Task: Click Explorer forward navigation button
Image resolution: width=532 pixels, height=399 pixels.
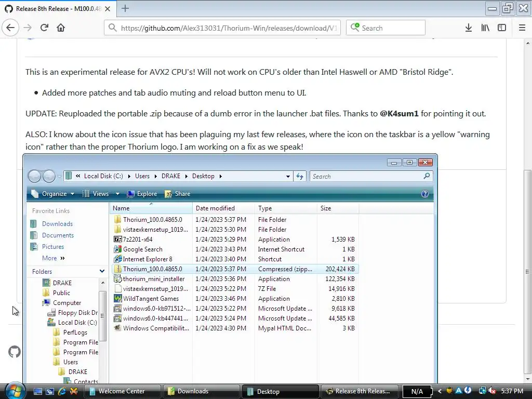Action: 49,176
